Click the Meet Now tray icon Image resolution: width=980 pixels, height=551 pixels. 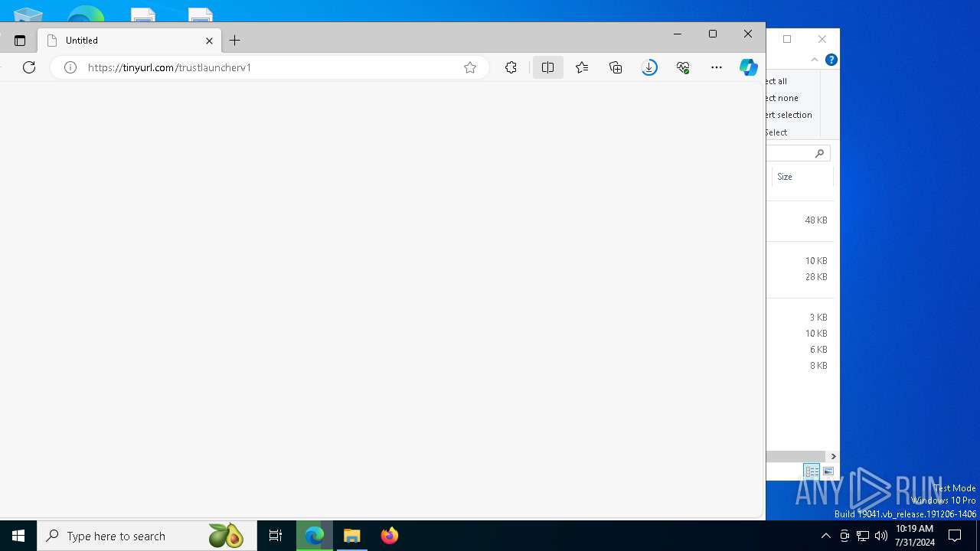click(x=844, y=536)
